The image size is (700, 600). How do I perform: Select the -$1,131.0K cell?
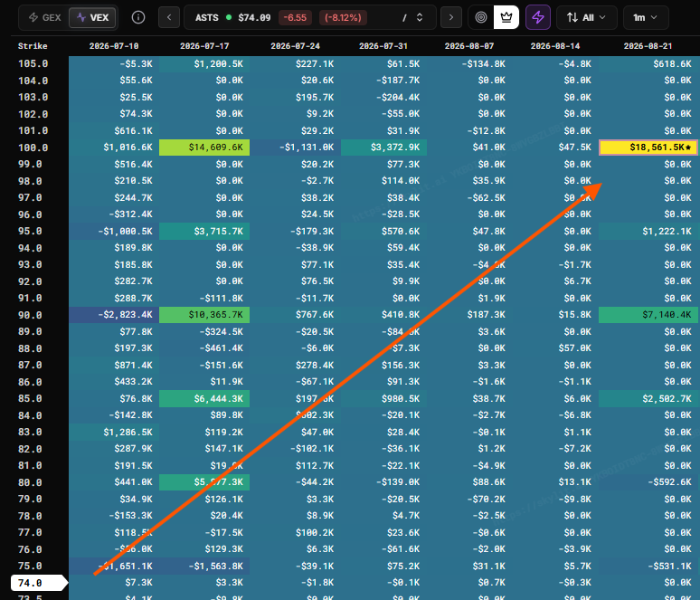(x=295, y=148)
